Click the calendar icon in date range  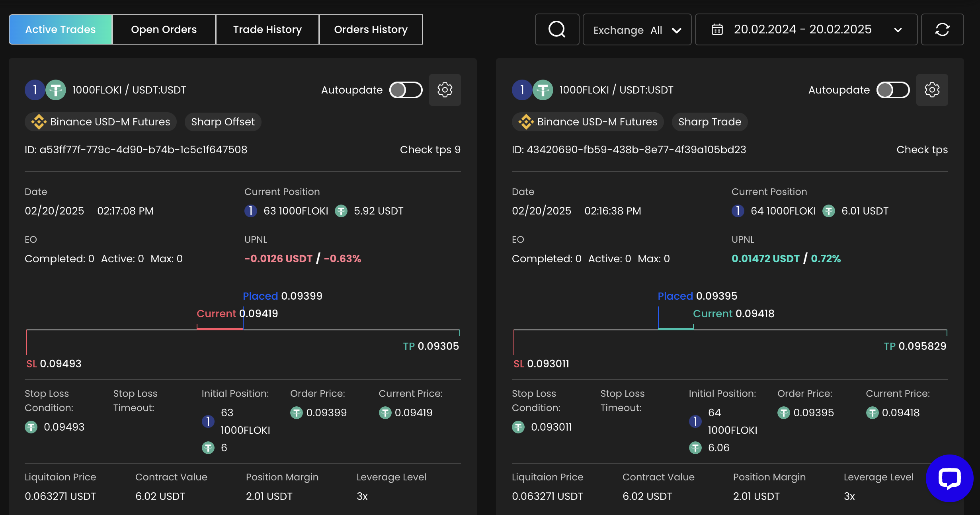(717, 29)
